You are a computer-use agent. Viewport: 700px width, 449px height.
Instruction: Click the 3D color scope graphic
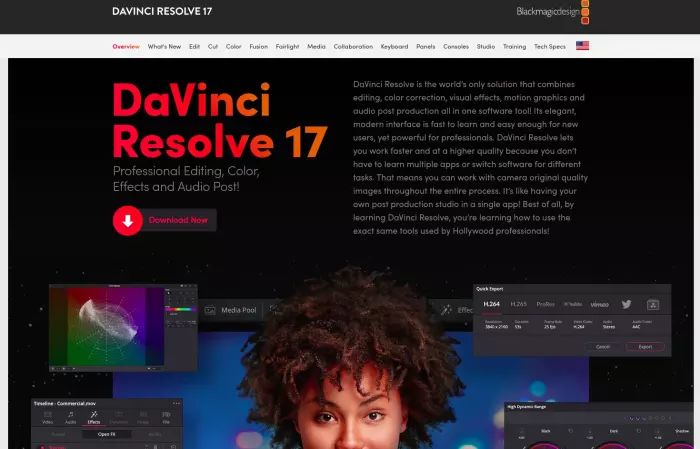[106, 327]
